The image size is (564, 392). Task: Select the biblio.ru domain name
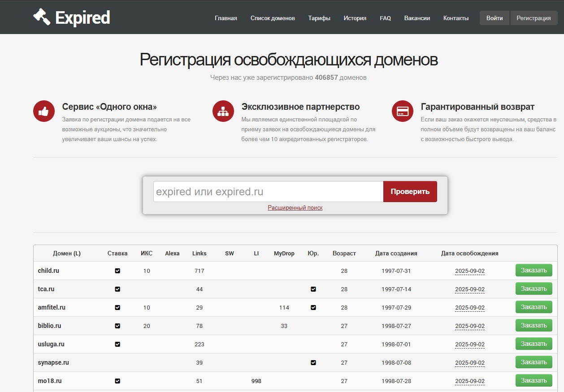tap(49, 326)
